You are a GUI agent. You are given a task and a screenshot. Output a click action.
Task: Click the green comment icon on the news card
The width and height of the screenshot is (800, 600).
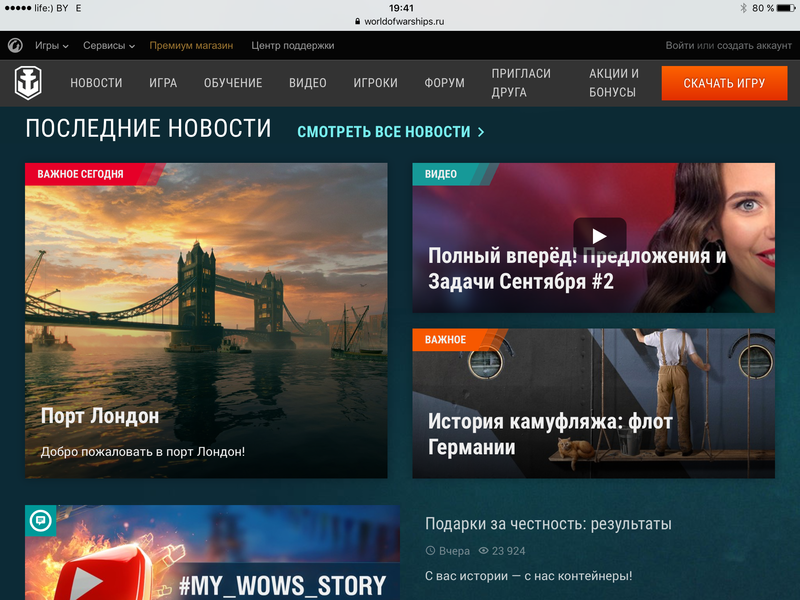pos(40,520)
